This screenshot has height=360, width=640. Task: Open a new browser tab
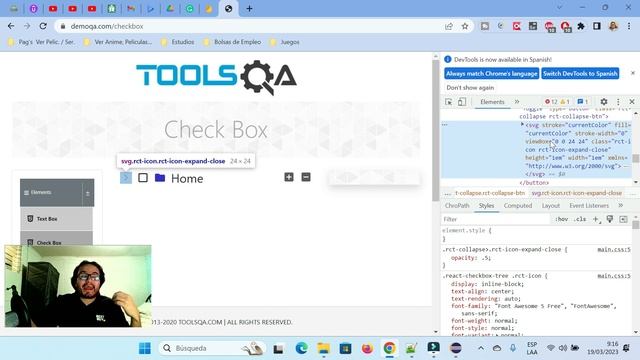pyautogui.click(x=249, y=9)
